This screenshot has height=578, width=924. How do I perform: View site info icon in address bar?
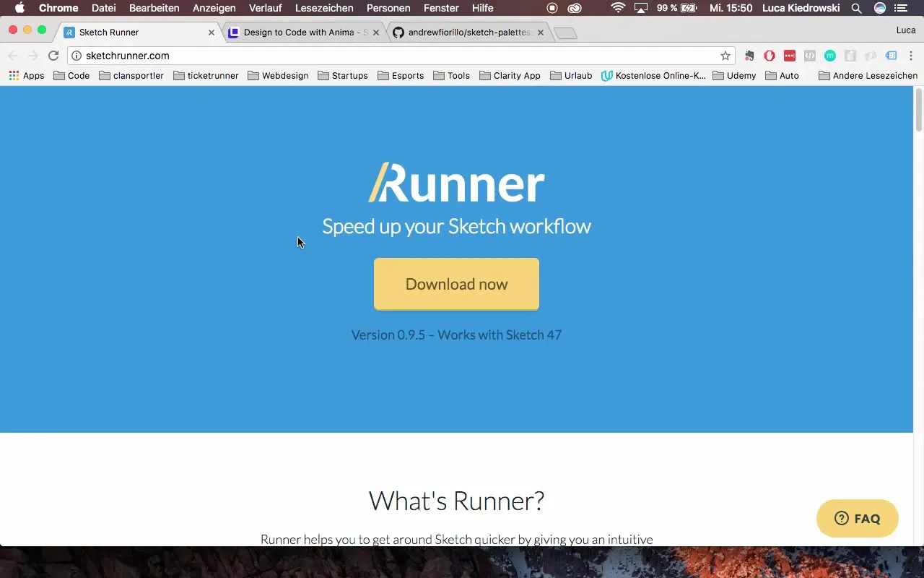tap(77, 56)
